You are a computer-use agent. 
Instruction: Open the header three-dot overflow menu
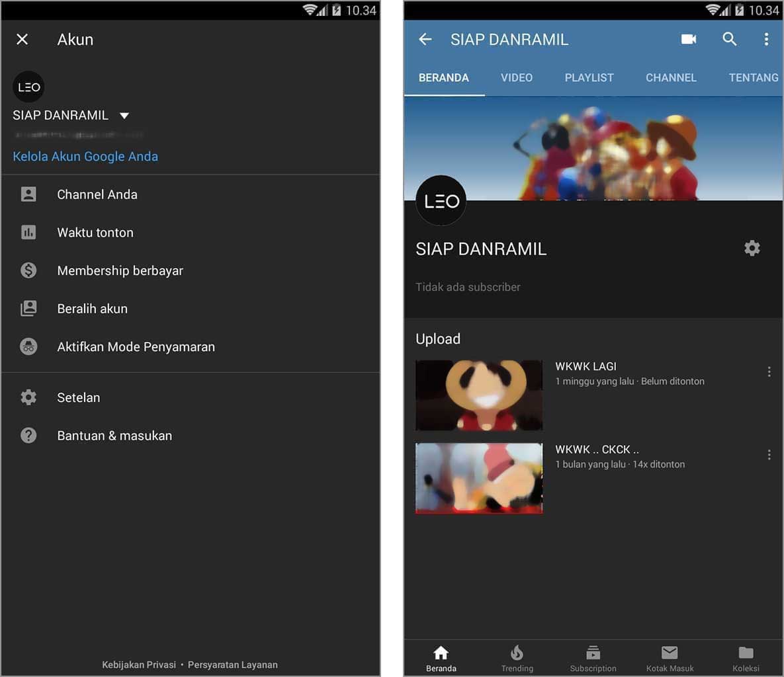point(766,39)
